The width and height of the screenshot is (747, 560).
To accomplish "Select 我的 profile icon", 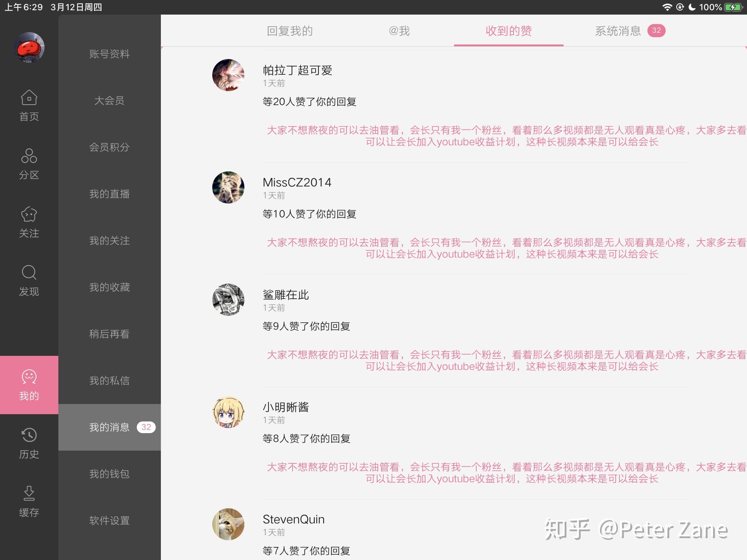I will click(29, 377).
